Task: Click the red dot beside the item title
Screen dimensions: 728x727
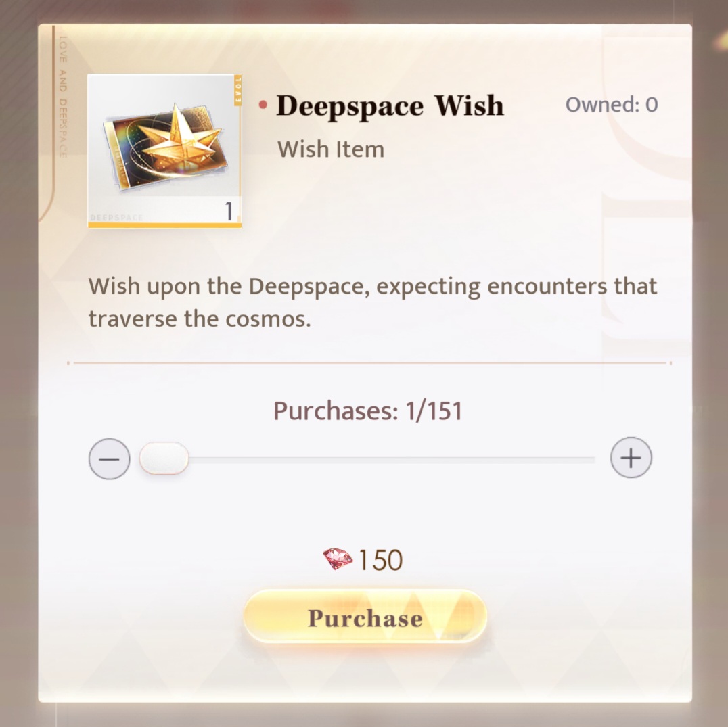Action: 263,105
